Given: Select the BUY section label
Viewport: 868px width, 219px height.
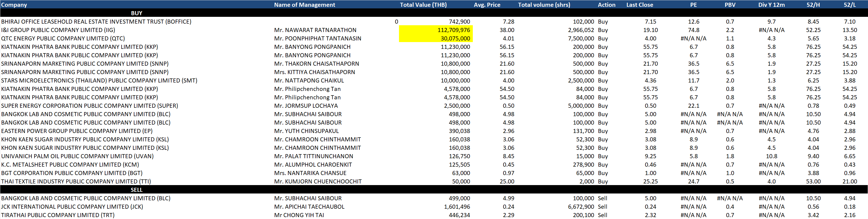Looking at the screenshot, I should pyautogui.click(x=137, y=13).
